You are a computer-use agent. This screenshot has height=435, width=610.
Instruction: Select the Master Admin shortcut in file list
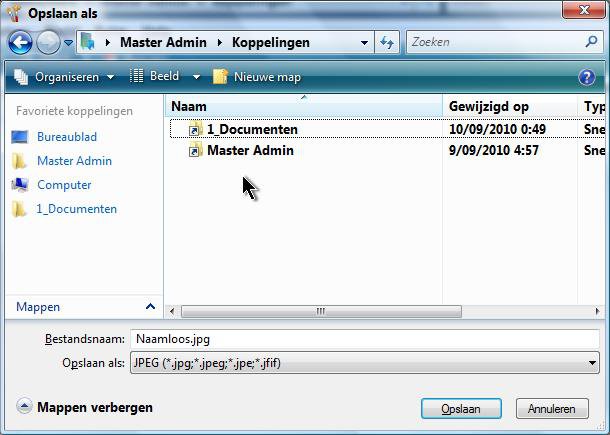click(250, 150)
